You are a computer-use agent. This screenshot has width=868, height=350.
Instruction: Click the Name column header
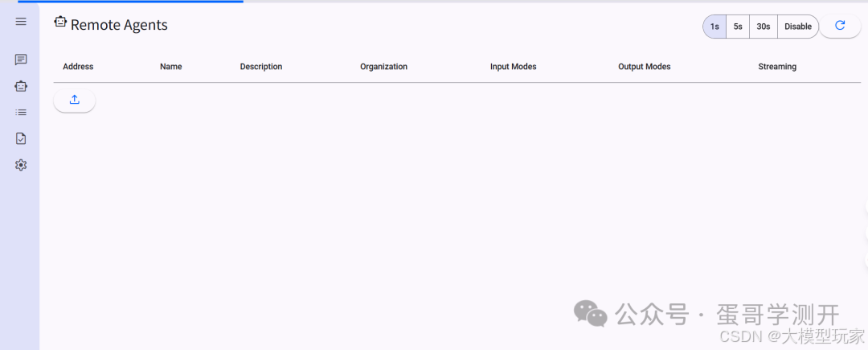171,67
